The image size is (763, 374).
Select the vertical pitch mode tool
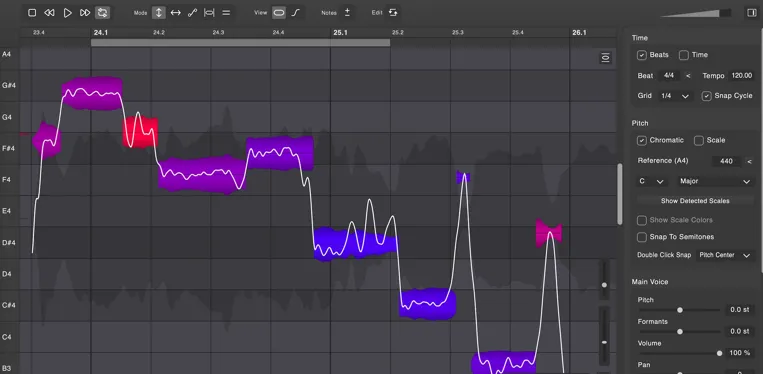[x=159, y=13]
